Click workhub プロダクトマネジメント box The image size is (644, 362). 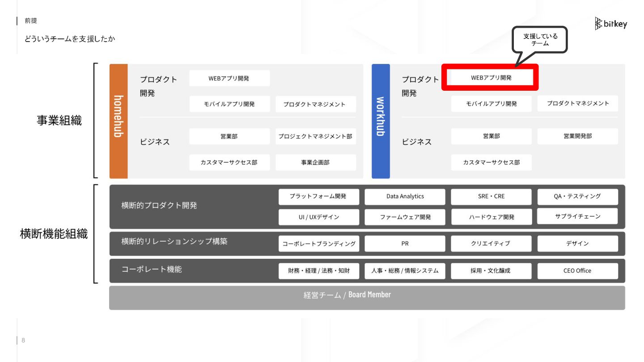(578, 103)
